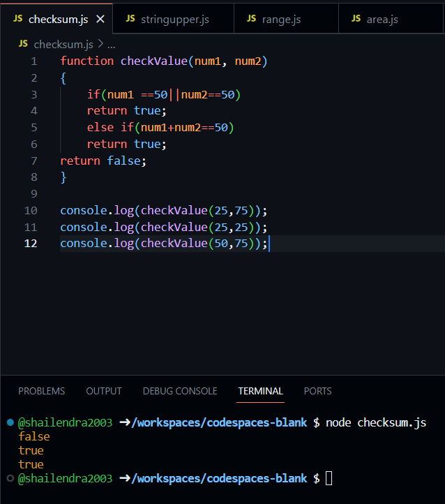Select the checksum.js editor tab
The image size is (445, 504).
[56, 19]
